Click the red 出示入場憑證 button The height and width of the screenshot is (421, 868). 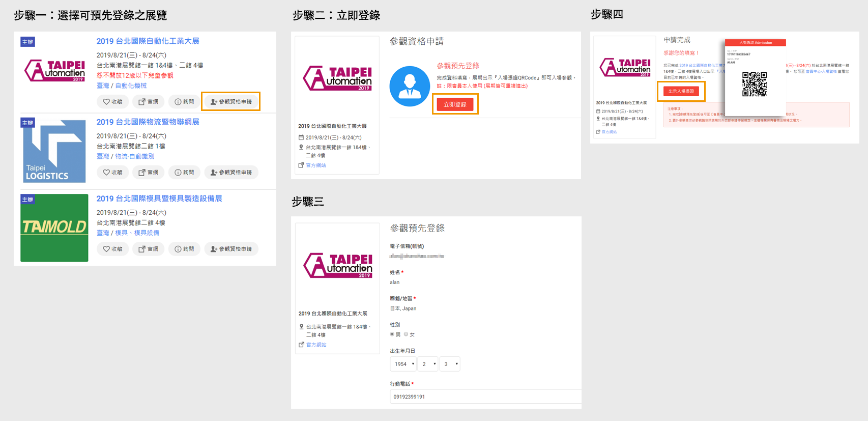tap(681, 91)
